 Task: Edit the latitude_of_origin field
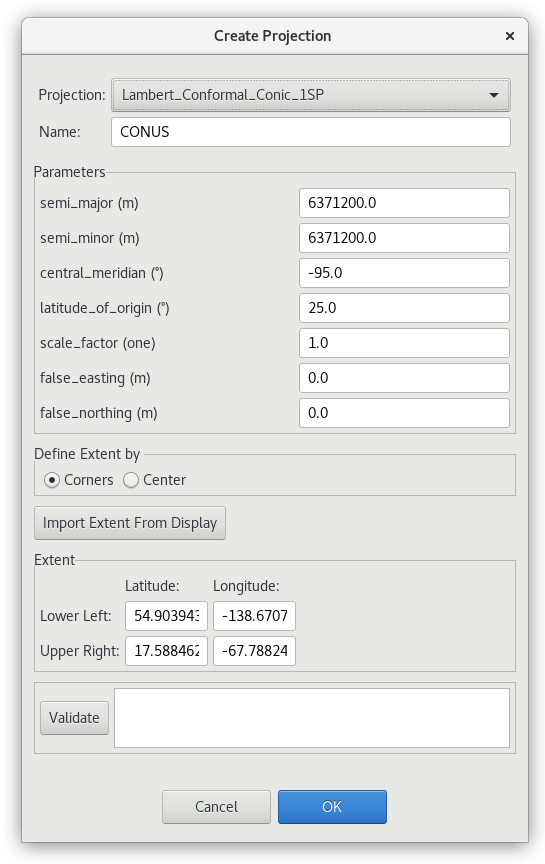(x=404, y=308)
